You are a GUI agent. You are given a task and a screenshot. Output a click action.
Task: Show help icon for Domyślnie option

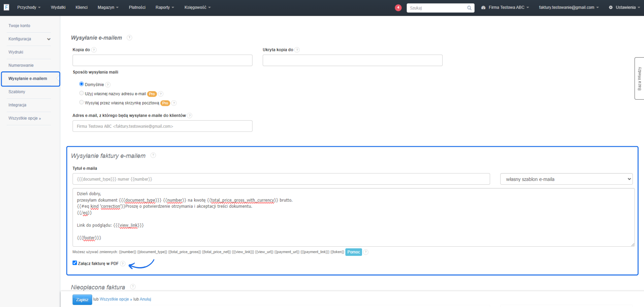[x=108, y=85]
